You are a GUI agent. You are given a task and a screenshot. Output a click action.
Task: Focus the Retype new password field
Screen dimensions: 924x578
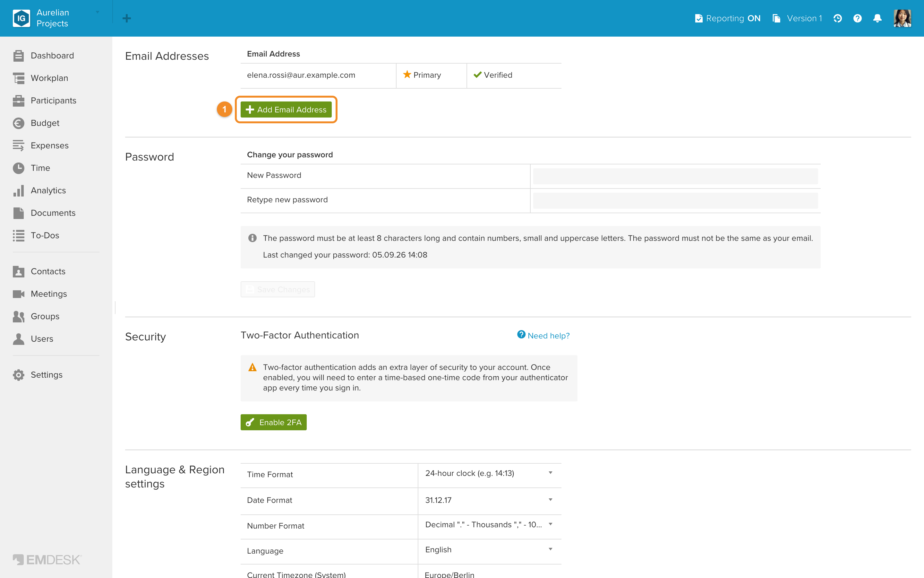pyautogui.click(x=675, y=201)
